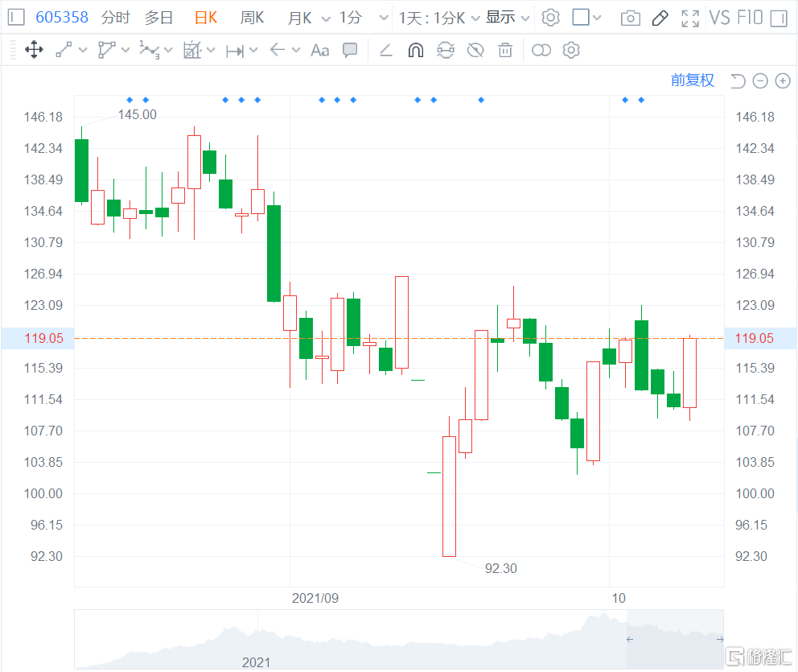The height and width of the screenshot is (672, 798).
Task: Open the 1天:1分K range dropdown
Action: tap(439, 18)
